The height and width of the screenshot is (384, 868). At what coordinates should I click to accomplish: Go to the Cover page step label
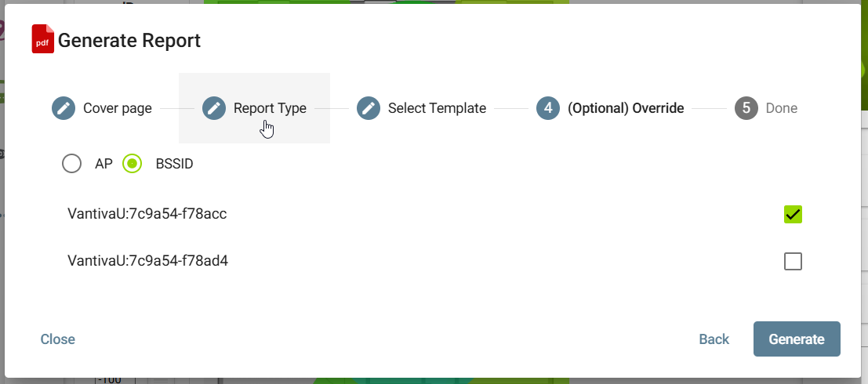(118, 108)
